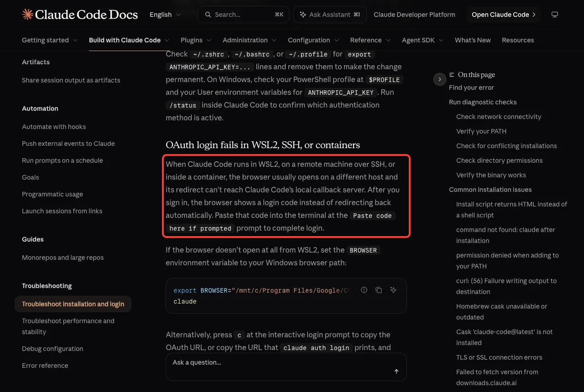Open the What's New tab

click(x=473, y=40)
